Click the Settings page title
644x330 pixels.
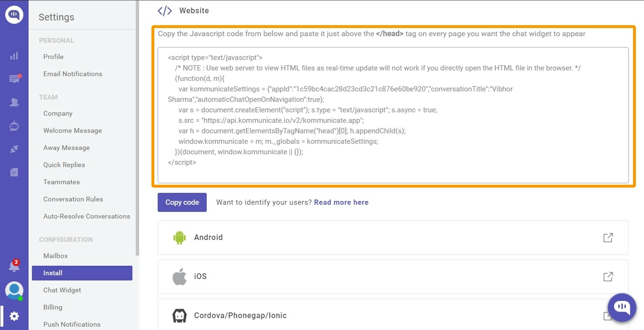57,17
